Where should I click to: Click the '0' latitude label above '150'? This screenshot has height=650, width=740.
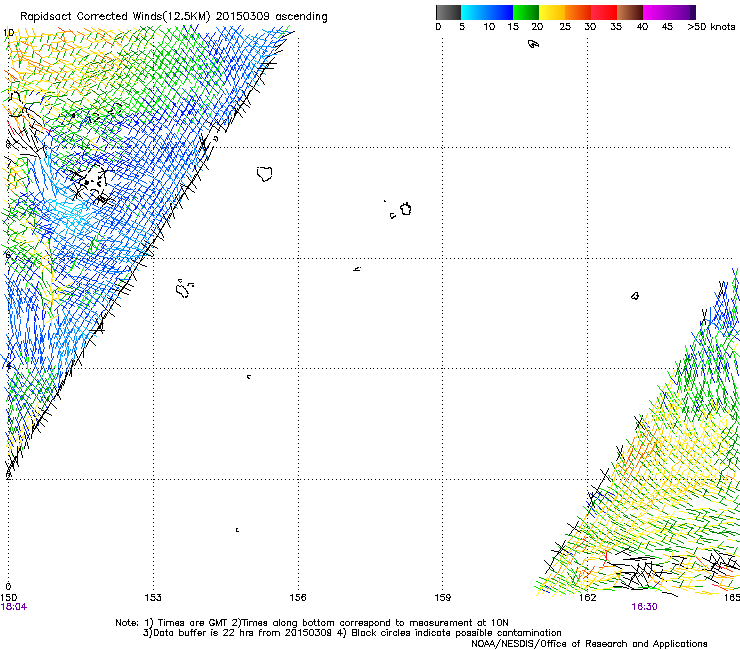[x=8, y=587]
